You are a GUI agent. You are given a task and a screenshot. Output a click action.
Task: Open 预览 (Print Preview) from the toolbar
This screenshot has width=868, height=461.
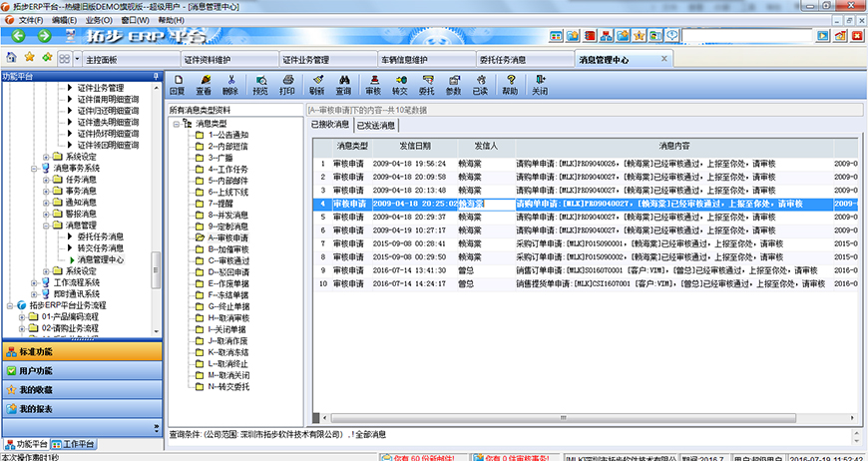tap(259, 84)
